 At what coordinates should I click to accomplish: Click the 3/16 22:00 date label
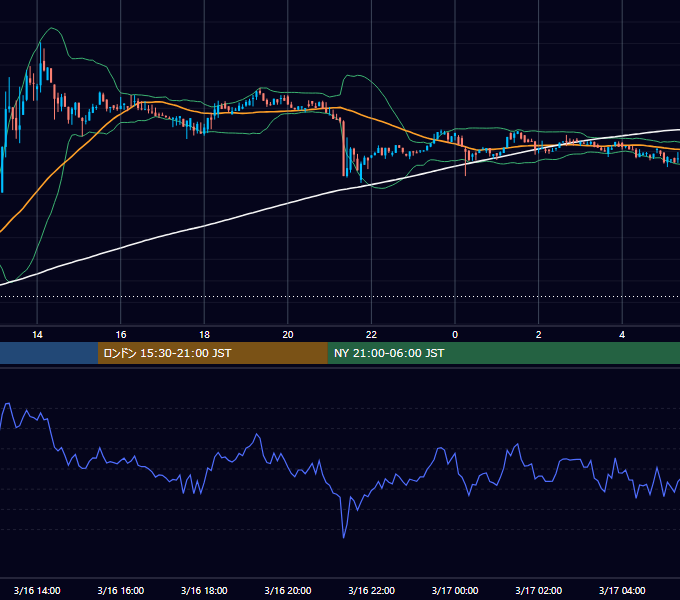[x=371, y=590]
